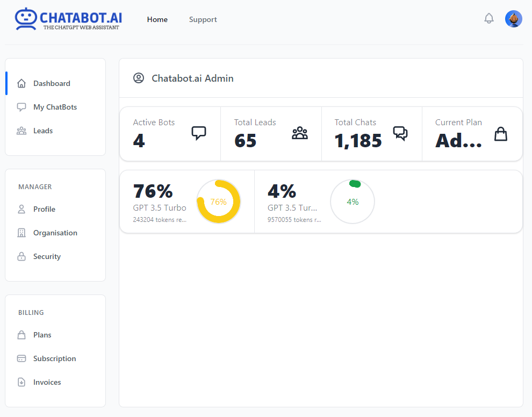Open the Profile page under Manager
532x417 pixels.
pos(44,209)
